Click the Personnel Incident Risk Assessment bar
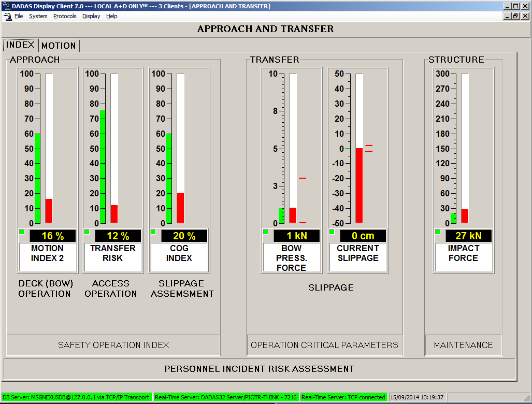532x404 pixels. (259, 369)
